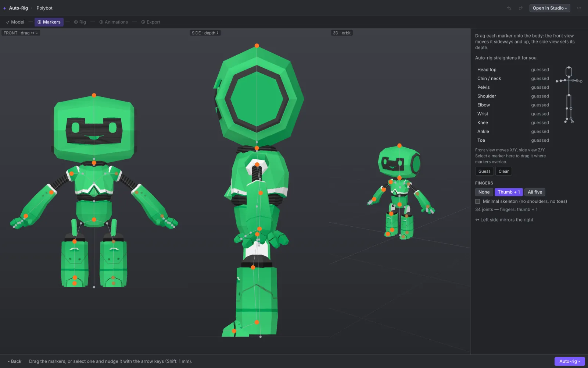Set fingers to Thumb + 1
The height and width of the screenshot is (368, 588).
(509, 192)
